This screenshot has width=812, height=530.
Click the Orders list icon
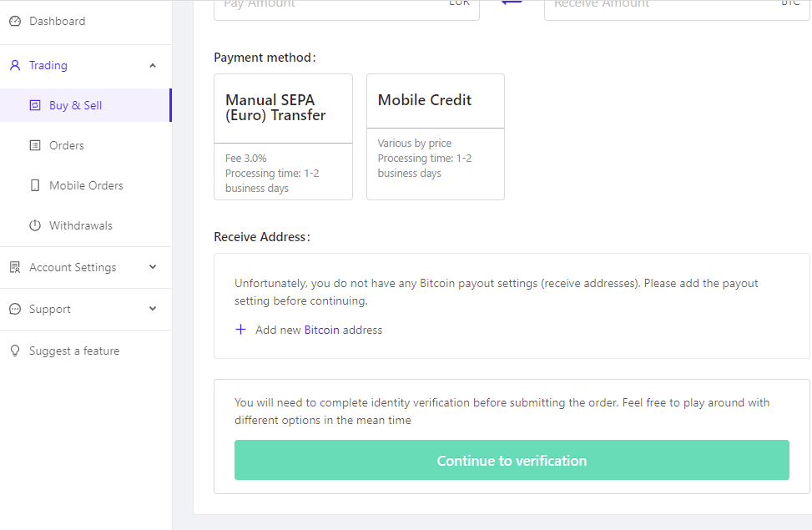(x=35, y=145)
